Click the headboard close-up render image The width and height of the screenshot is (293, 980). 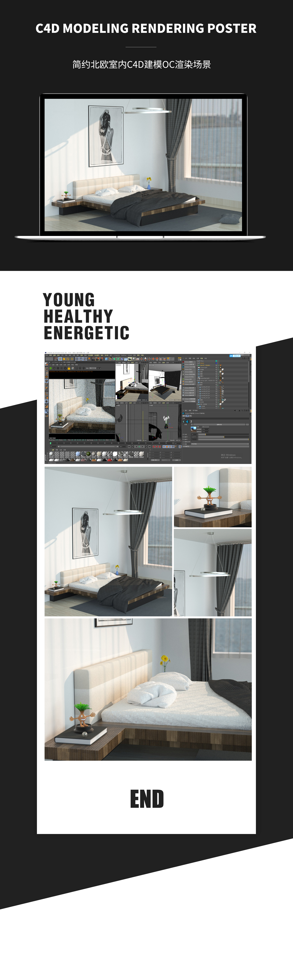tap(148, 689)
